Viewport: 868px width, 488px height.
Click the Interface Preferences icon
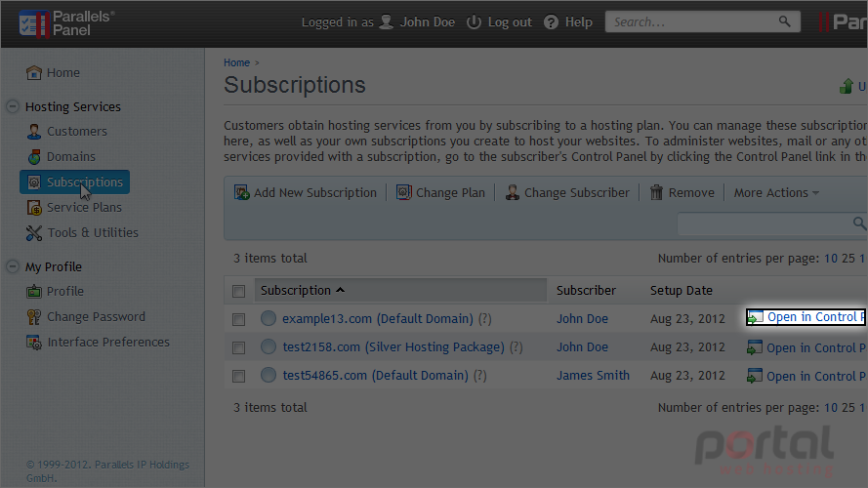click(x=34, y=343)
